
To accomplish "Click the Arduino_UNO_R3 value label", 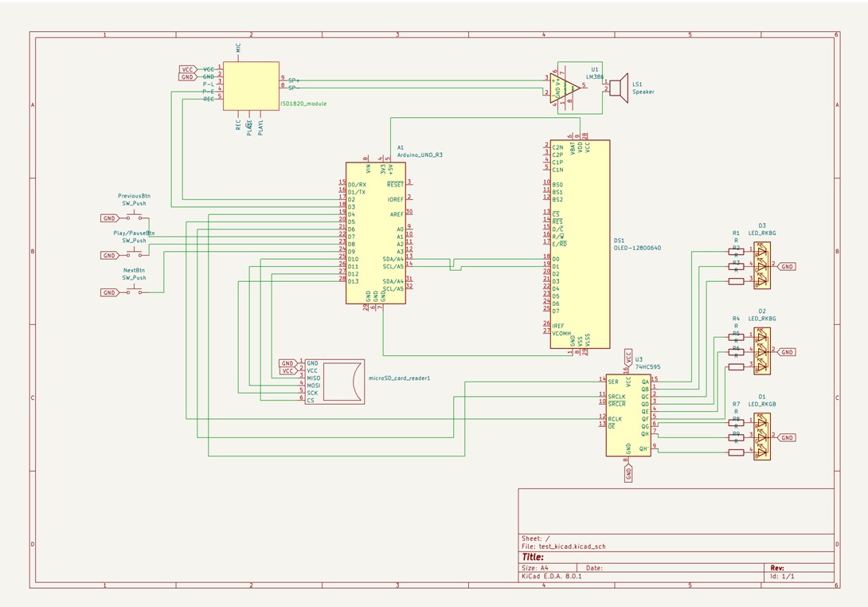I will point(420,155).
